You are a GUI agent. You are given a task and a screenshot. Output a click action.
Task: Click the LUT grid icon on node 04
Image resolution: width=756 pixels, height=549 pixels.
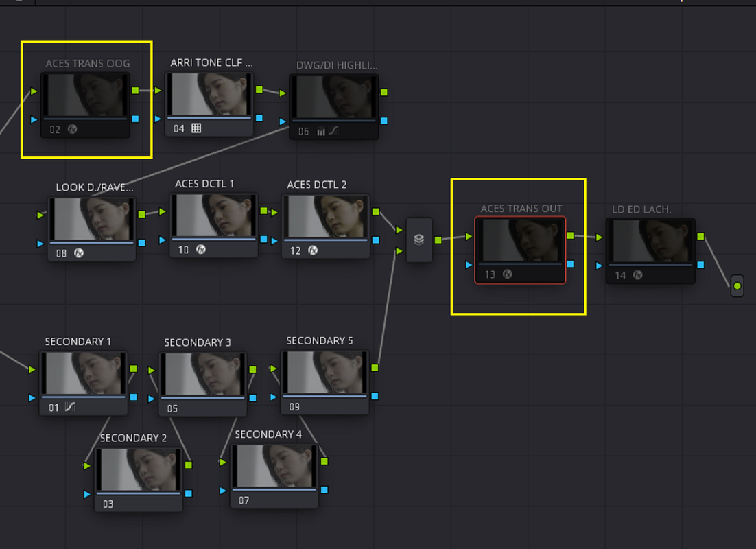click(x=196, y=128)
